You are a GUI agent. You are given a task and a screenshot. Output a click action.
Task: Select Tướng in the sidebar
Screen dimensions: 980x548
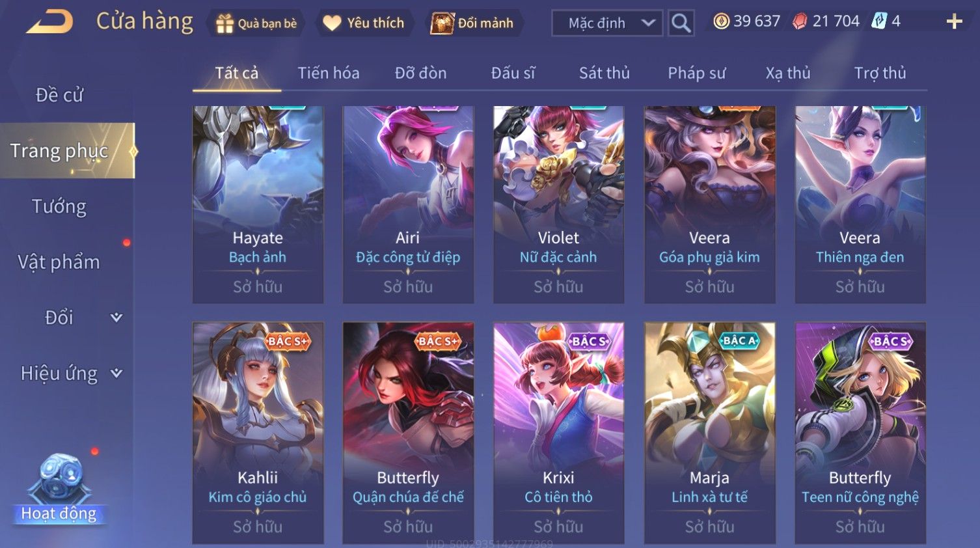[59, 206]
